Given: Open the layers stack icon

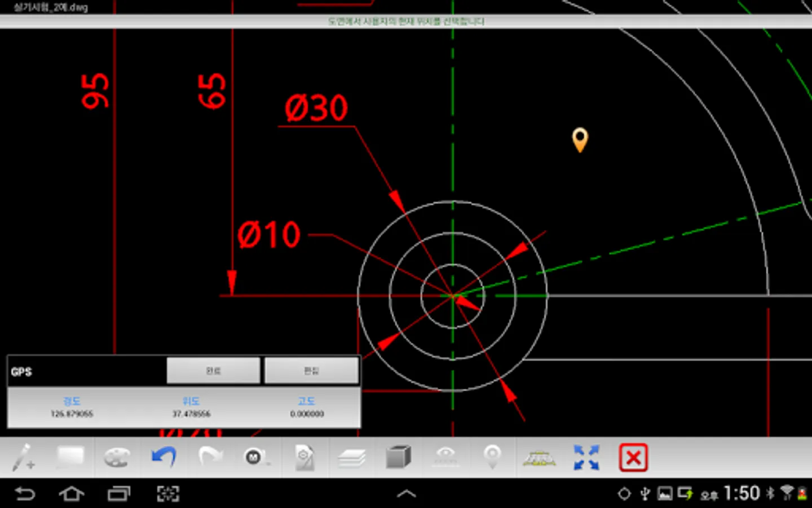Looking at the screenshot, I should coord(352,458).
